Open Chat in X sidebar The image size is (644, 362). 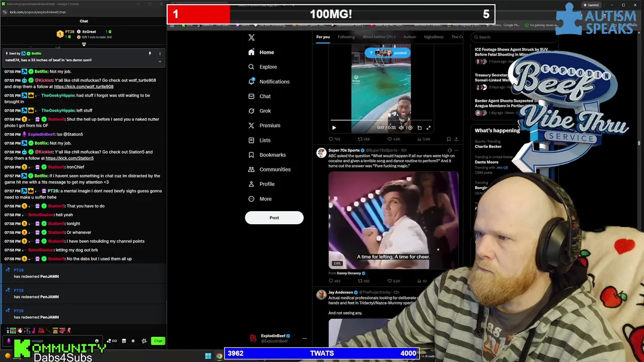[x=259, y=96]
